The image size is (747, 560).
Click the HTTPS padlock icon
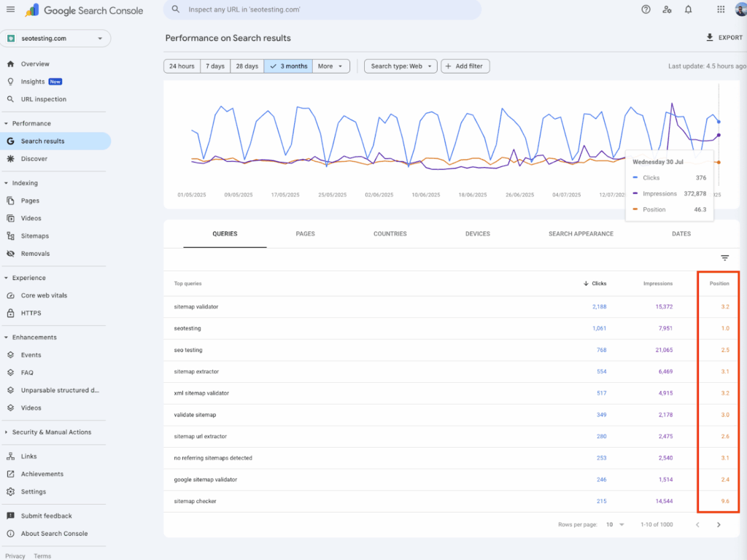(x=10, y=313)
